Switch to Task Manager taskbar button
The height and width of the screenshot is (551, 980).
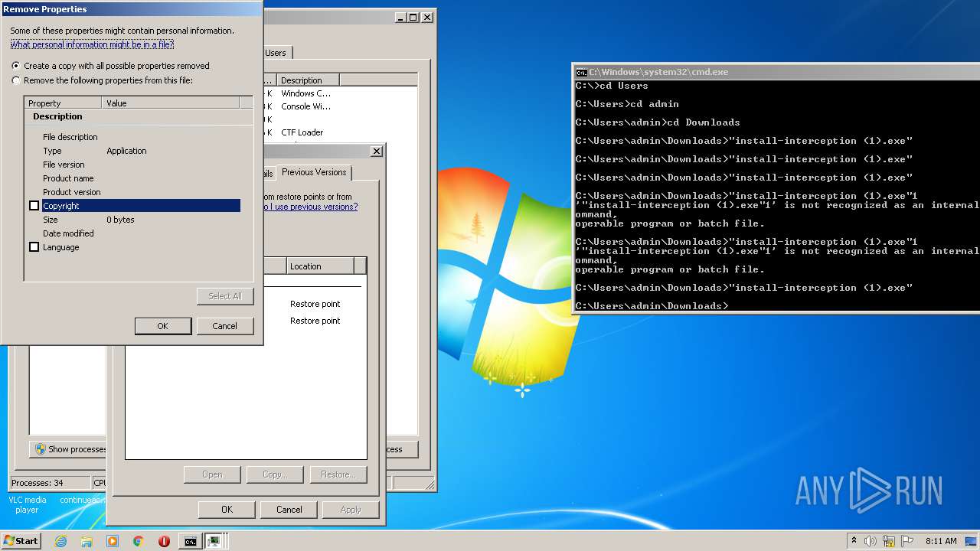[215, 541]
